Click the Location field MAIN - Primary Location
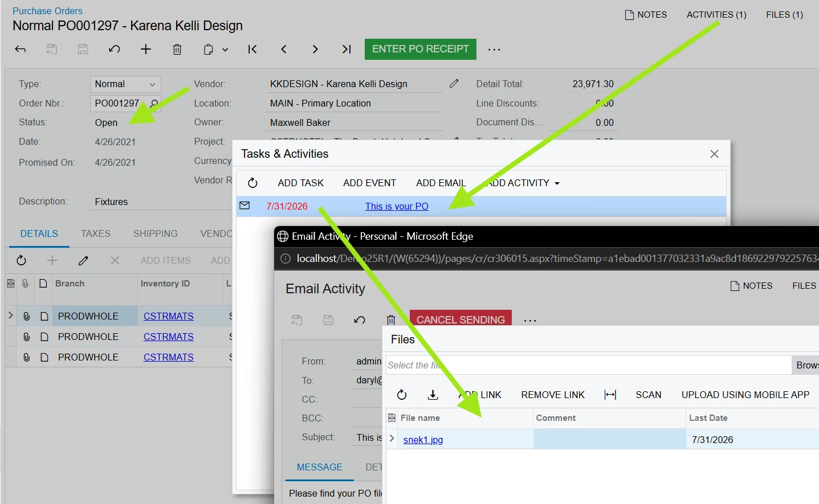Viewport: 819px width, 504px height. [x=354, y=104]
